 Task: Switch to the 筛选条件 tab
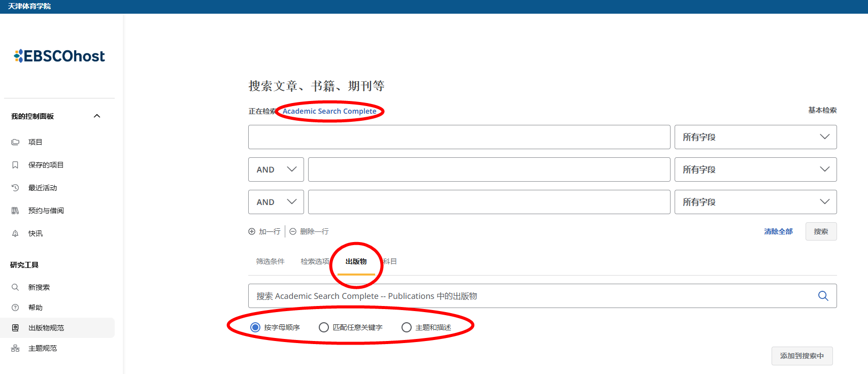[270, 261]
